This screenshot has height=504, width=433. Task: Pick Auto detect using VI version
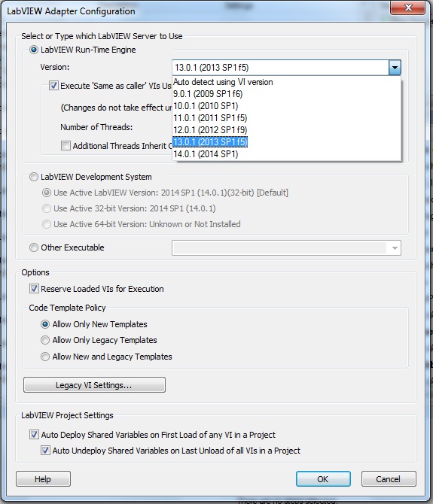click(287, 82)
